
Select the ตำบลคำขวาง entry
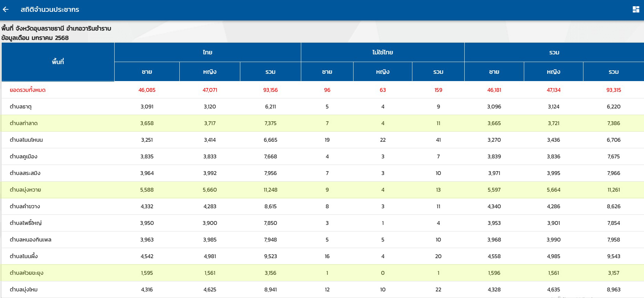pos(25,207)
